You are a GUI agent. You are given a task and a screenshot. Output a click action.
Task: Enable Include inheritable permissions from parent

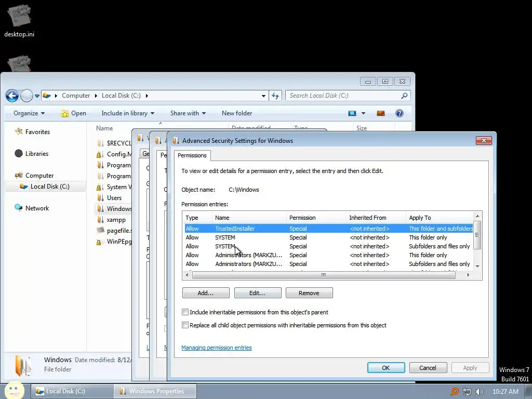point(185,312)
